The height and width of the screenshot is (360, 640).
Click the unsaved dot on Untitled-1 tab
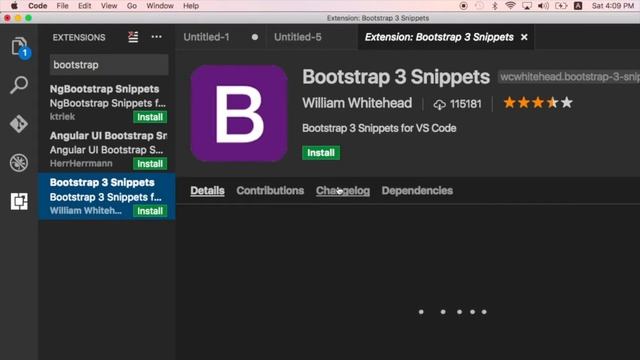[255, 37]
